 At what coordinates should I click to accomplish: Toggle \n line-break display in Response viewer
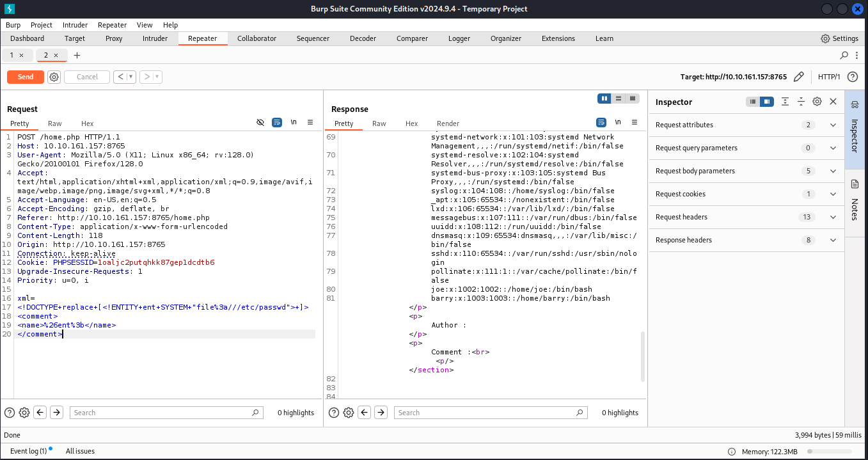(618, 122)
